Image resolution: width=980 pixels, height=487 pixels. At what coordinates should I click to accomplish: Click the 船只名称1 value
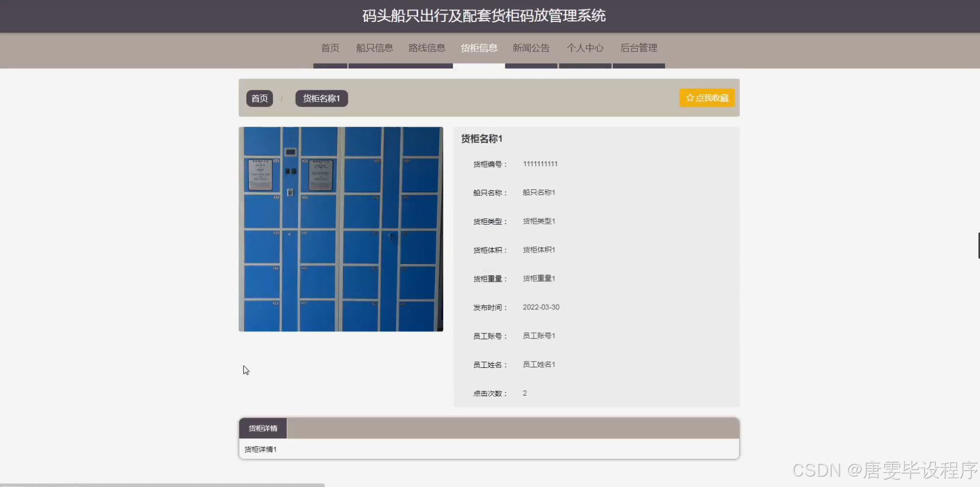[x=539, y=192]
